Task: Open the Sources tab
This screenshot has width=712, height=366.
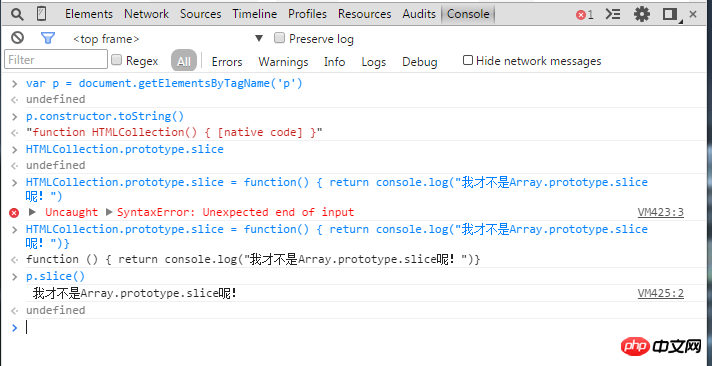Action: point(201,14)
